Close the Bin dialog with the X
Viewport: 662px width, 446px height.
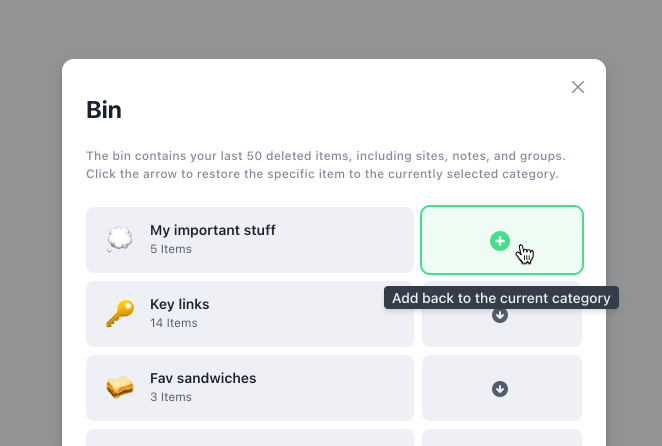point(578,87)
